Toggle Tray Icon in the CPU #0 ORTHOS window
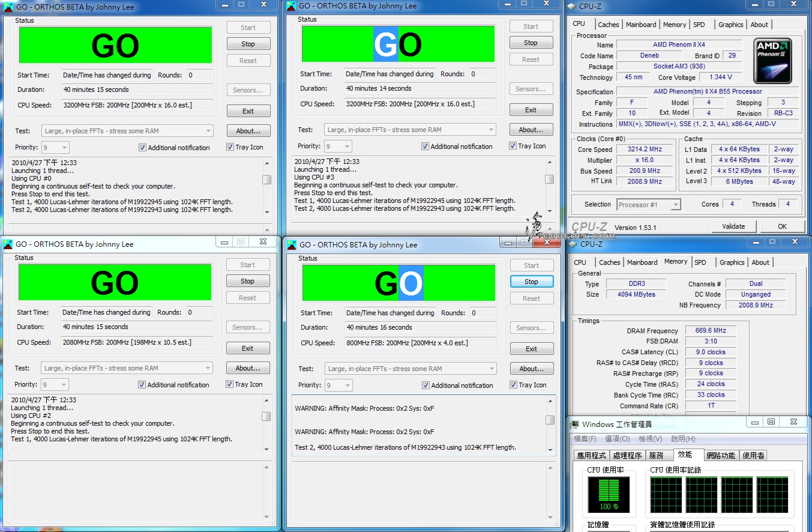 point(230,147)
